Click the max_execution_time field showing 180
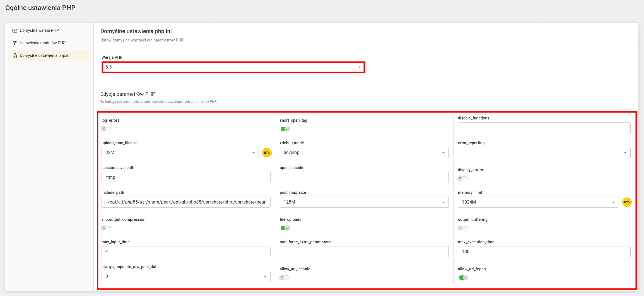The height and width of the screenshot is (296, 644). 544,252
